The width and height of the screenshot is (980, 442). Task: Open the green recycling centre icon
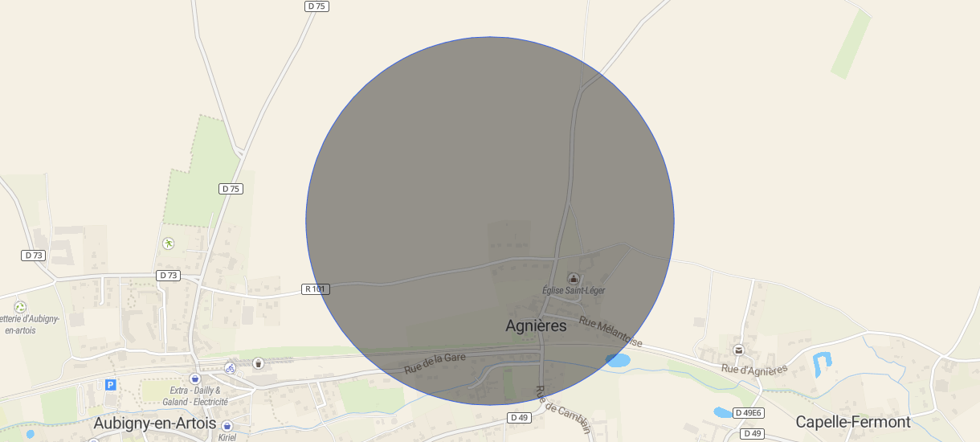tap(20, 307)
